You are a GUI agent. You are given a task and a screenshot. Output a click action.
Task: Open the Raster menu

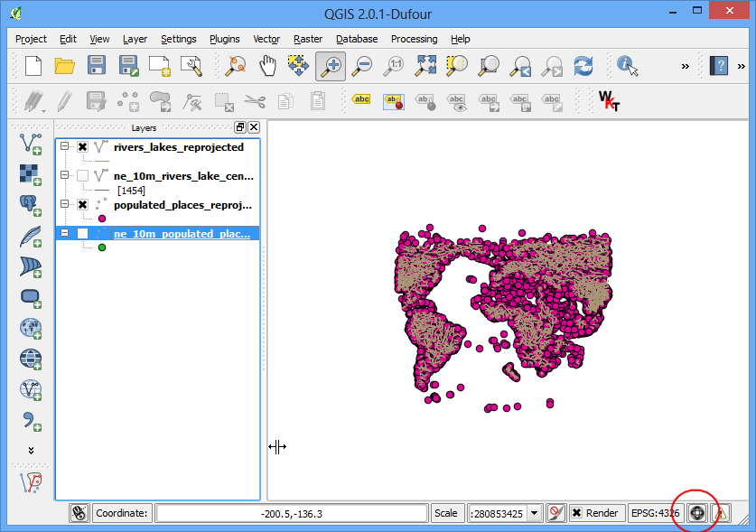point(308,39)
